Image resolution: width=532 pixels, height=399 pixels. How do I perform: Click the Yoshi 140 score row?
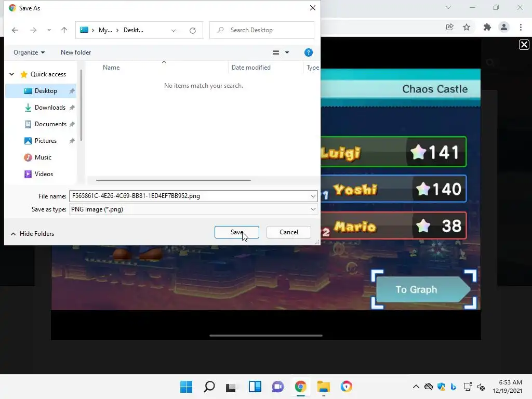(394, 189)
